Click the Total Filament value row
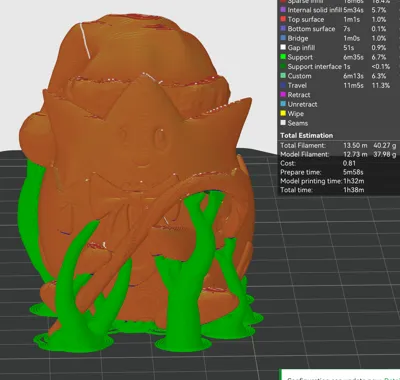 point(338,145)
